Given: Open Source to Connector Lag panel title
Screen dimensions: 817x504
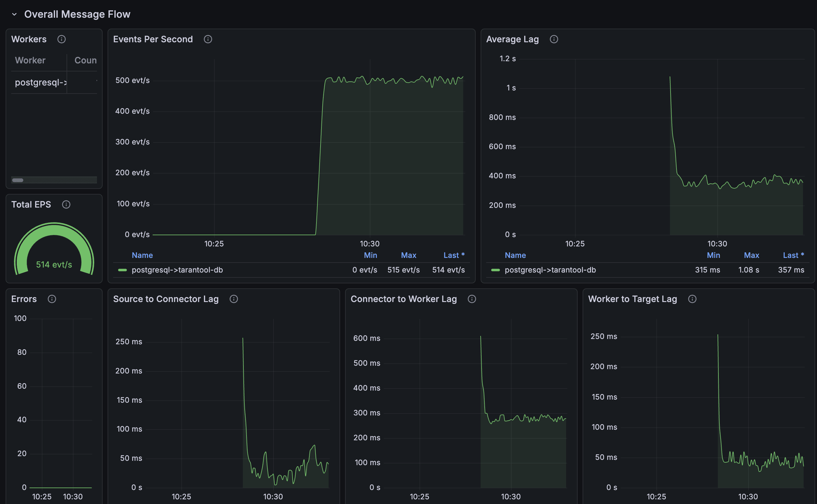Looking at the screenshot, I should click(166, 299).
